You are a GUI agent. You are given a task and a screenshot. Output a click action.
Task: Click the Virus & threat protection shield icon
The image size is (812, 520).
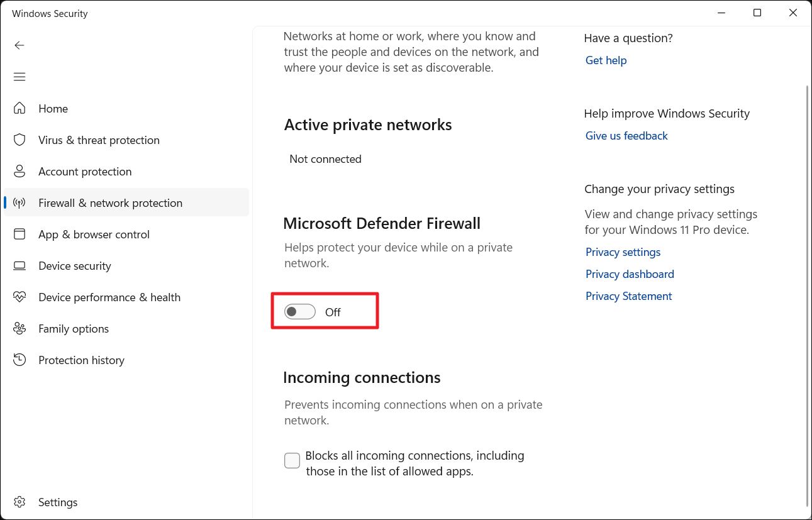pyautogui.click(x=19, y=140)
